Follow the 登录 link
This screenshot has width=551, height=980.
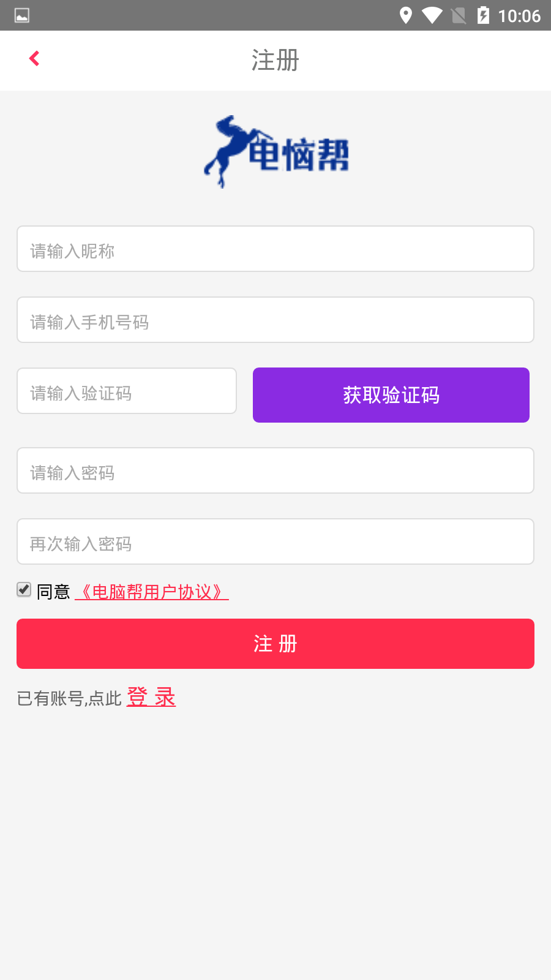coord(151,697)
